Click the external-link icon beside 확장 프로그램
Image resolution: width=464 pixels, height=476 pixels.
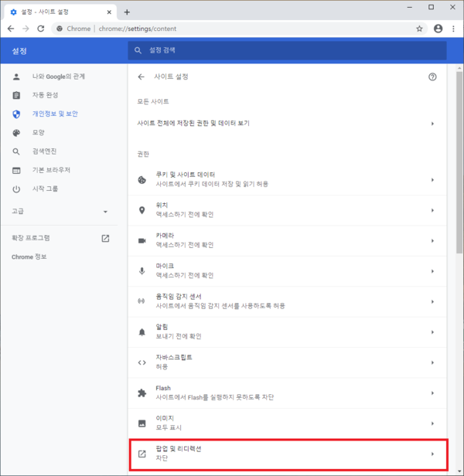click(x=105, y=238)
